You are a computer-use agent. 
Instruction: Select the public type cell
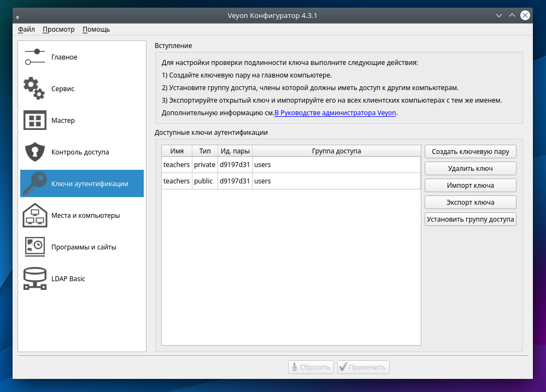click(205, 181)
